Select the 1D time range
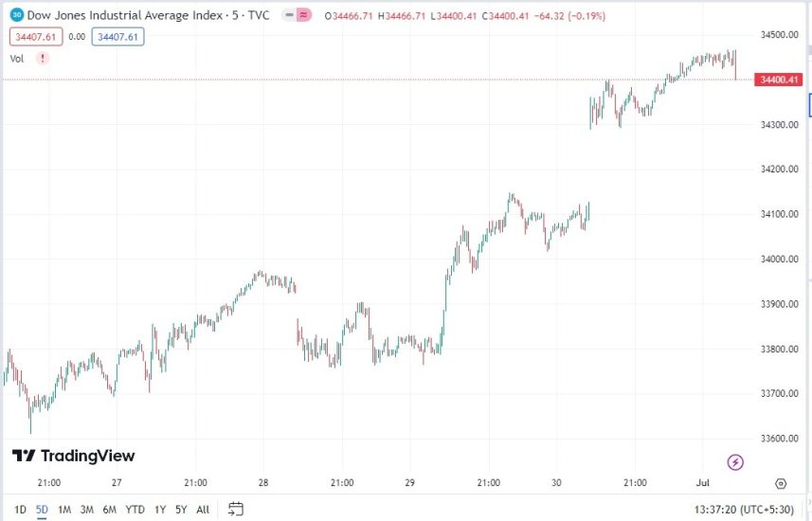The image size is (812, 521). click(20, 510)
